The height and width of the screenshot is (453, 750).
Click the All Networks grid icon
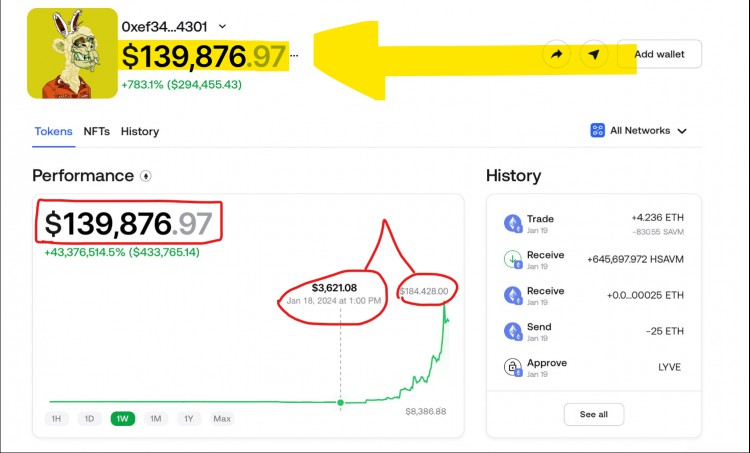[x=598, y=130]
